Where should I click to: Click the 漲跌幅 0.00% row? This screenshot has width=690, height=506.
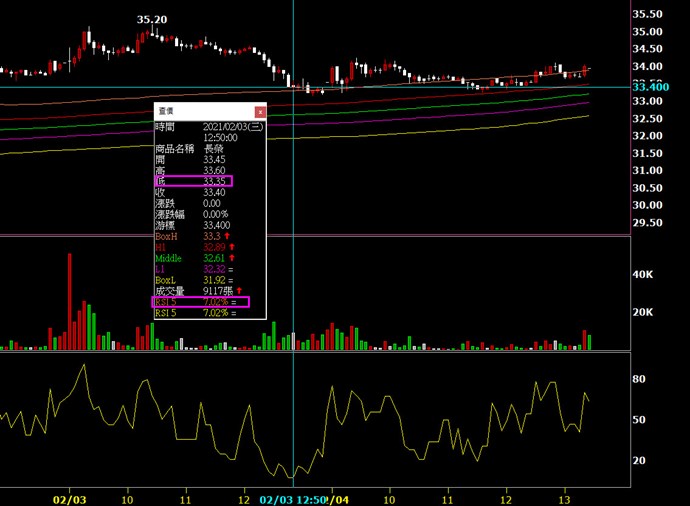(x=200, y=214)
